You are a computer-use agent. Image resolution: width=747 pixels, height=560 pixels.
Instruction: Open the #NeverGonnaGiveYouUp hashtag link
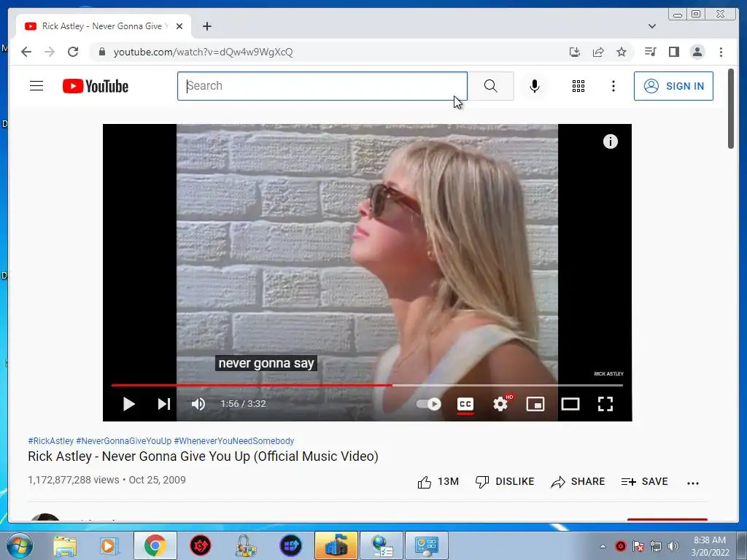[124, 441]
